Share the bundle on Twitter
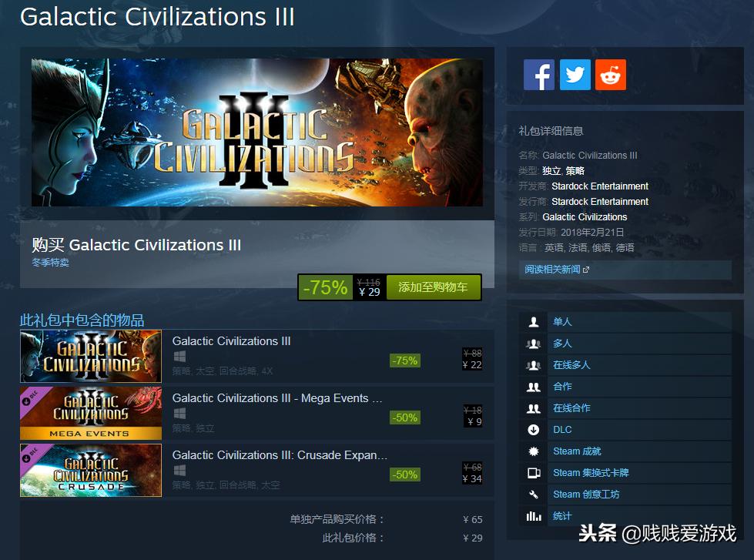Viewport: 754px width, 560px height. (x=575, y=75)
